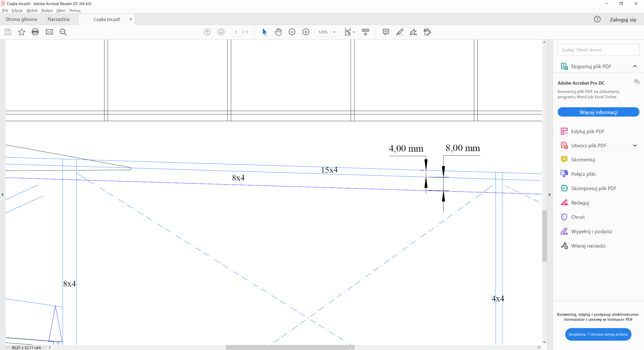Open the add comment note tool
Screen dimensions: 644x350
tap(386, 32)
